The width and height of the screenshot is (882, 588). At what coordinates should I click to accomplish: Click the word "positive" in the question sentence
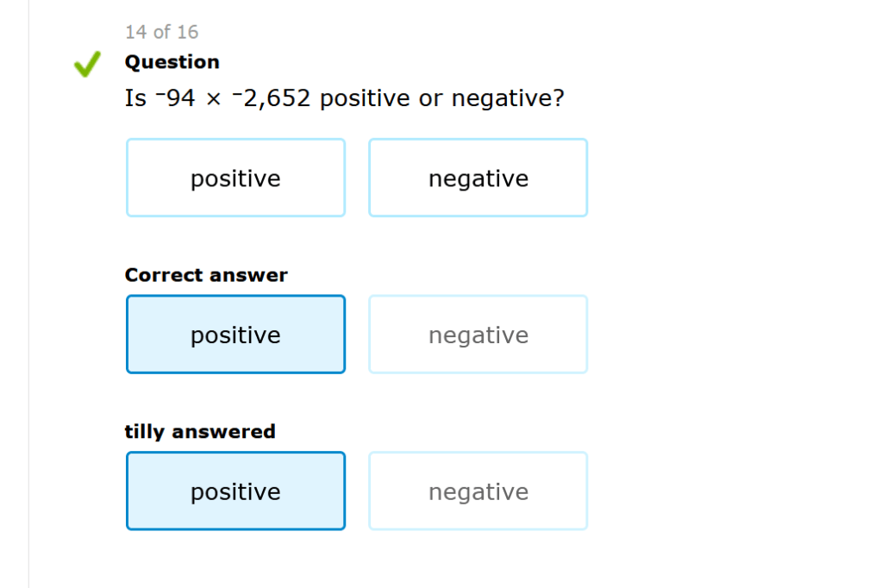click(x=365, y=99)
